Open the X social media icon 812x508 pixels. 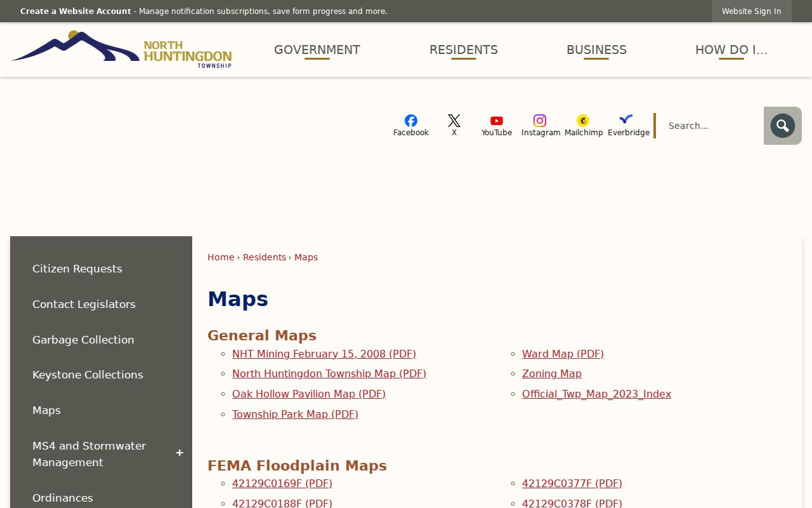pyautogui.click(x=454, y=125)
